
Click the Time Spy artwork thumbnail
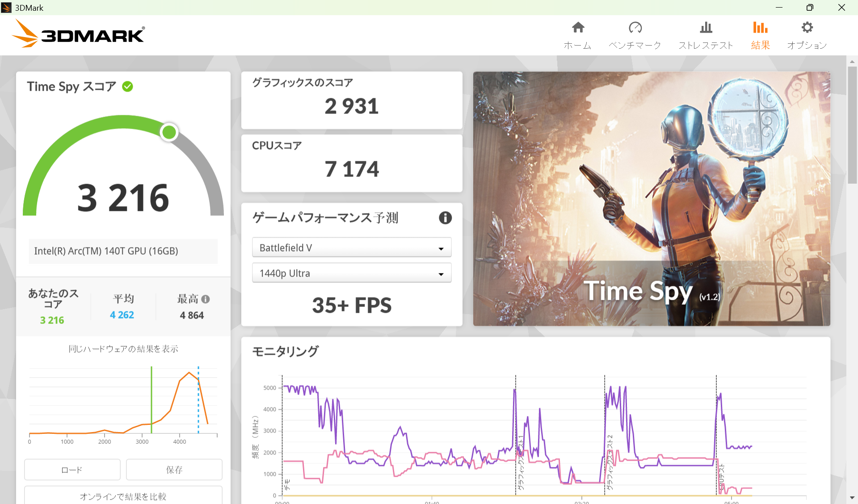click(651, 198)
